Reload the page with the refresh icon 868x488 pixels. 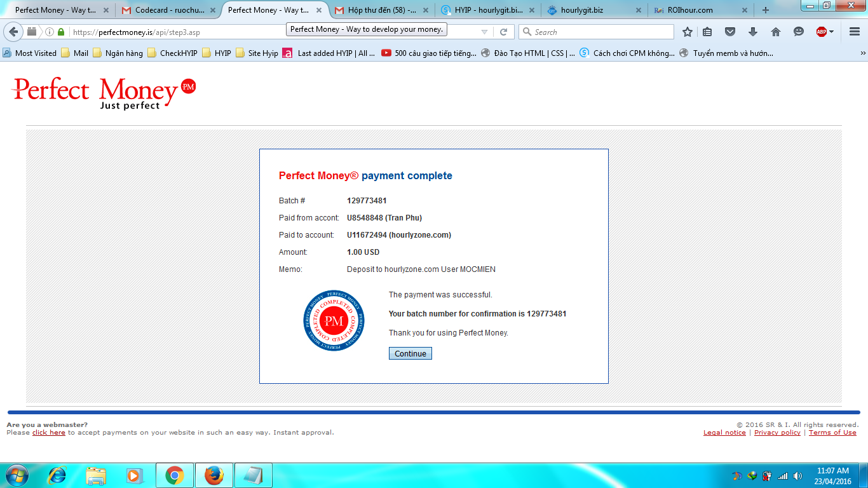tap(503, 32)
